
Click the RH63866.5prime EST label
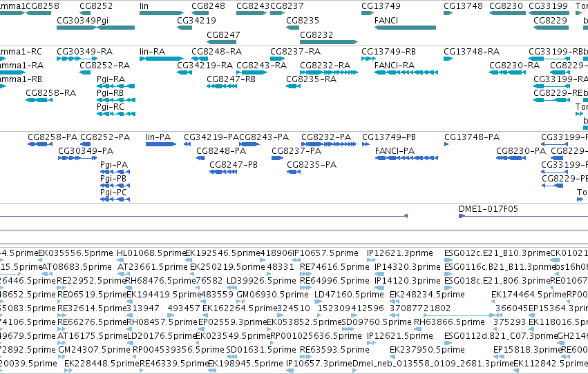coord(449,322)
